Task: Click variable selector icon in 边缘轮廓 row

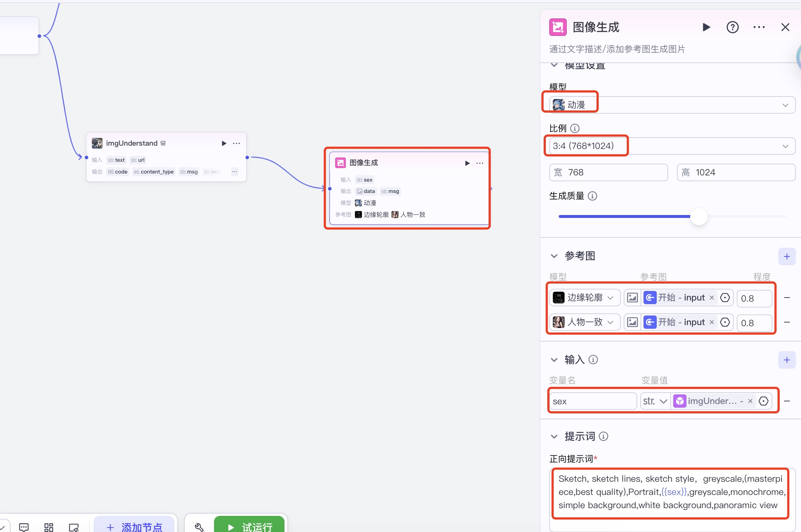Action: [725, 298]
